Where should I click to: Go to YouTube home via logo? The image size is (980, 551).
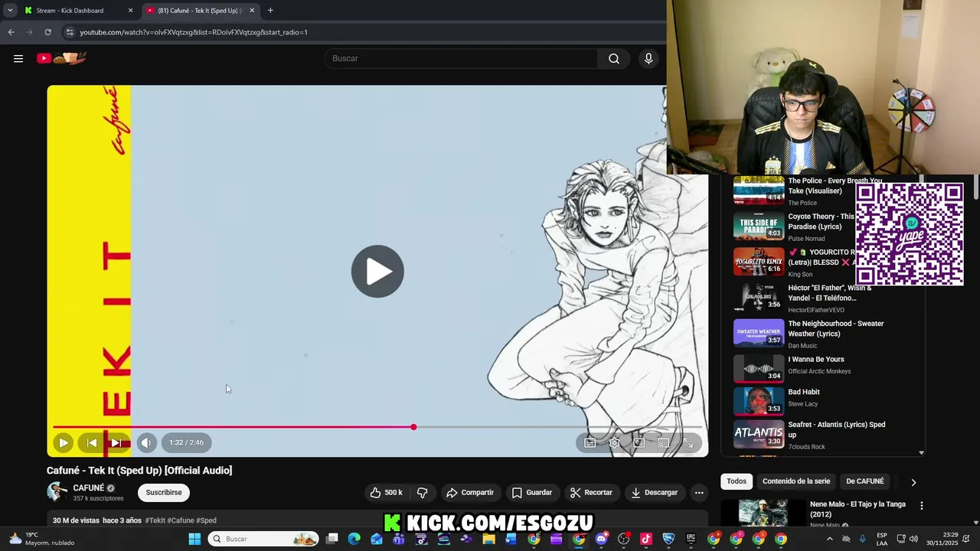tap(62, 58)
